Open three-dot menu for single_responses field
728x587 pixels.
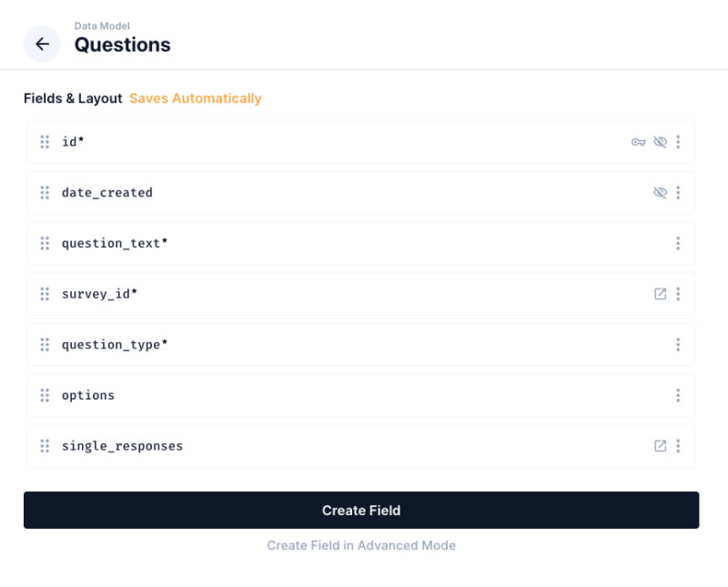pos(678,446)
